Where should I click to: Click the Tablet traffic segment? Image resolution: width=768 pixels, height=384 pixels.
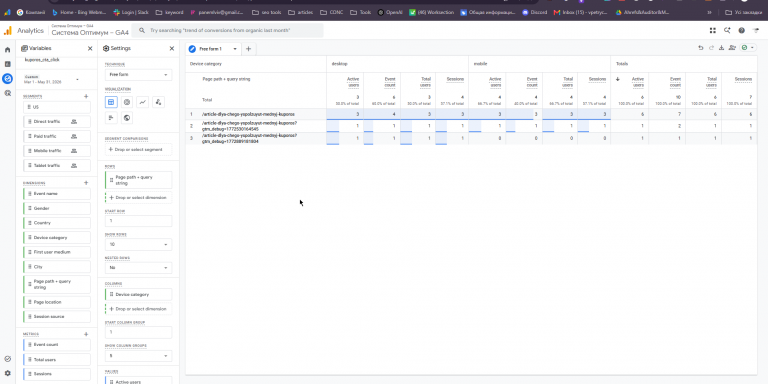click(x=57, y=166)
